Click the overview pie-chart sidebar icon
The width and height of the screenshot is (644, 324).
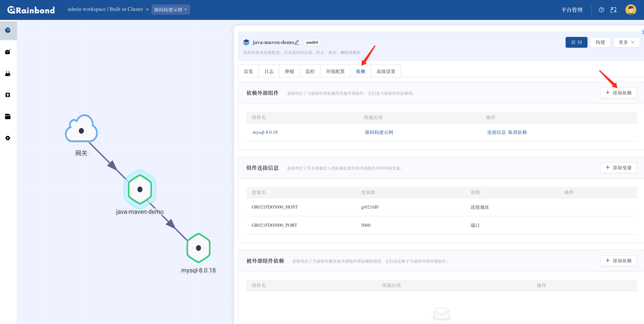click(8, 30)
